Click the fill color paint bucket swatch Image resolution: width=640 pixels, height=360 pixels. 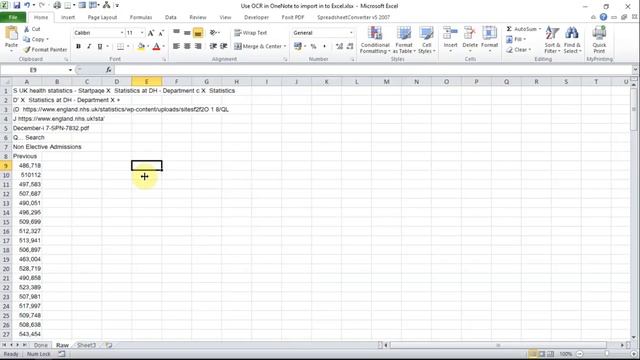click(x=141, y=47)
